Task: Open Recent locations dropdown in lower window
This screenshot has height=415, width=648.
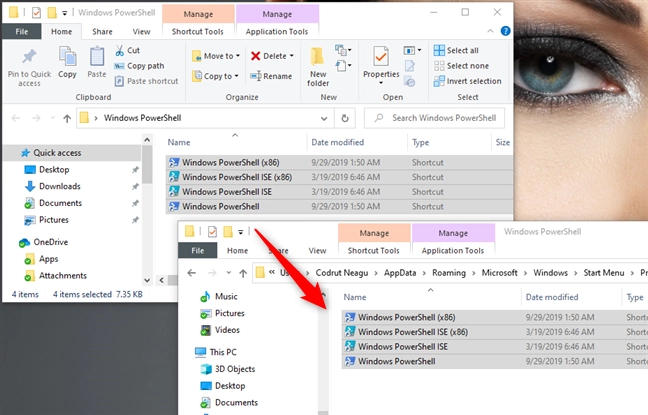Action: pos(229,273)
